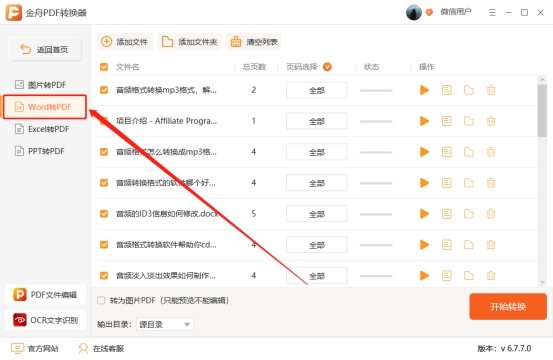Toggle the select-all checkbox beside 文件名 header
Viewport: 553px width, 360px height.
[x=104, y=67]
